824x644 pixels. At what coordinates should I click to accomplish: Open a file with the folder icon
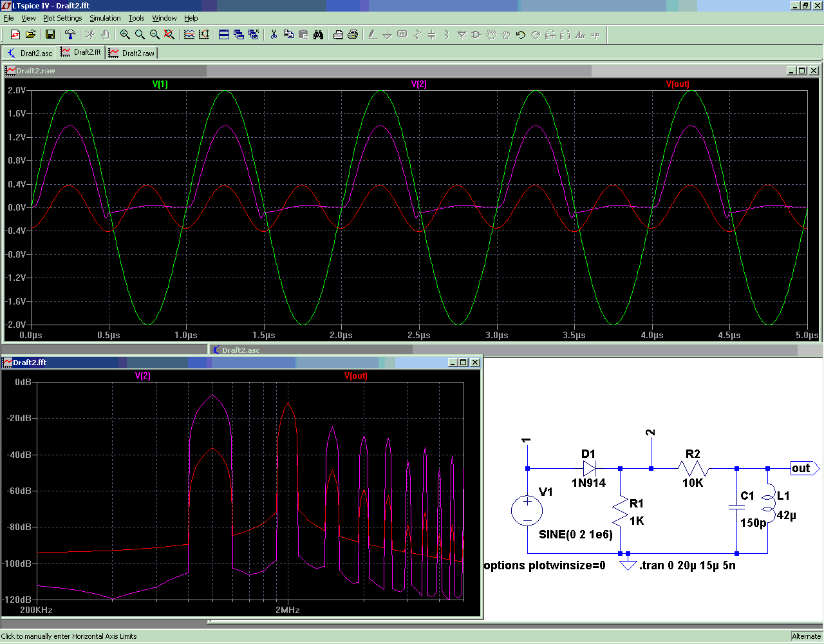[x=30, y=35]
